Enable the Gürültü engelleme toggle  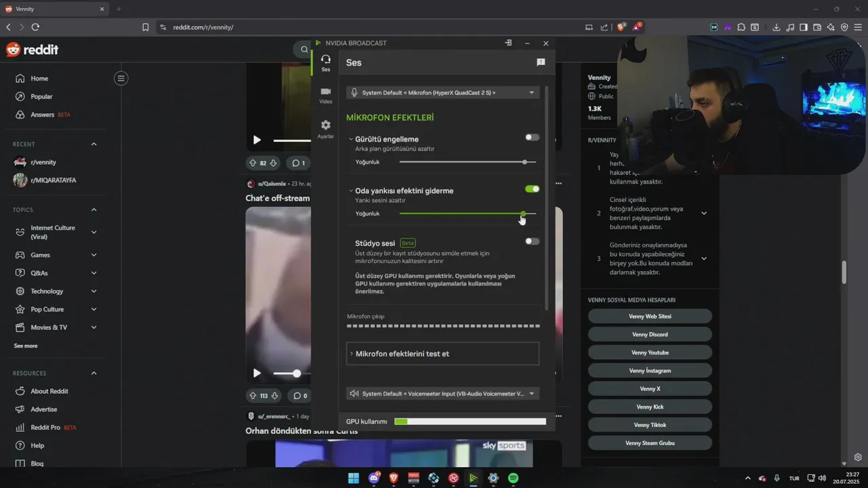pos(532,138)
